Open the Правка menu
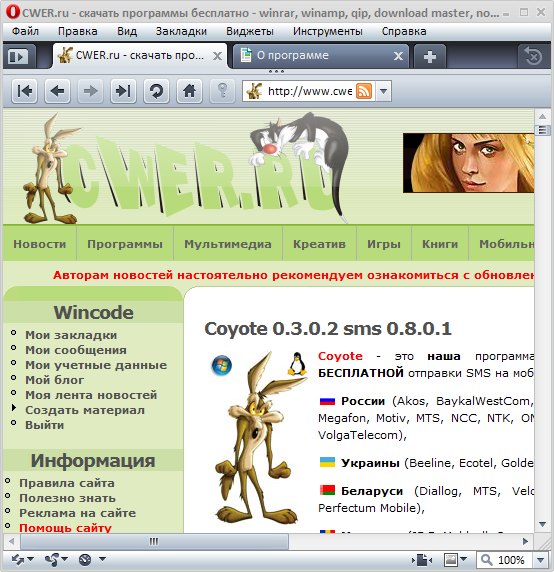The width and height of the screenshot is (554, 572). coord(77,31)
